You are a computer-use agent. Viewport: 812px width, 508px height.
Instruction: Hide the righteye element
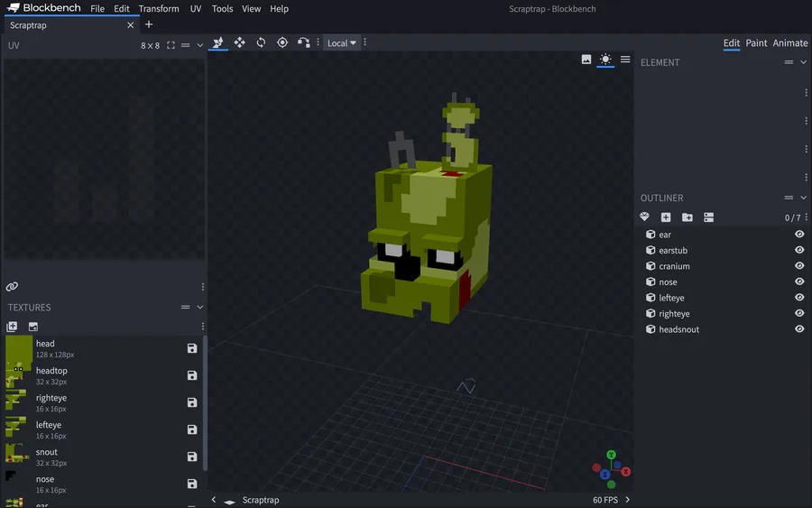pyautogui.click(x=799, y=313)
